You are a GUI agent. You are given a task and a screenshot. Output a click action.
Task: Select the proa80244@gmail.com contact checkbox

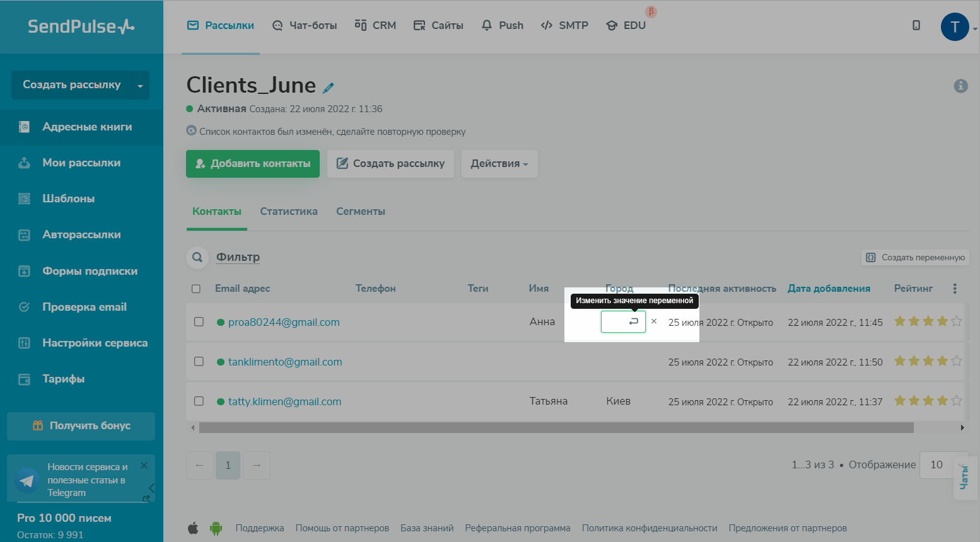click(199, 322)
